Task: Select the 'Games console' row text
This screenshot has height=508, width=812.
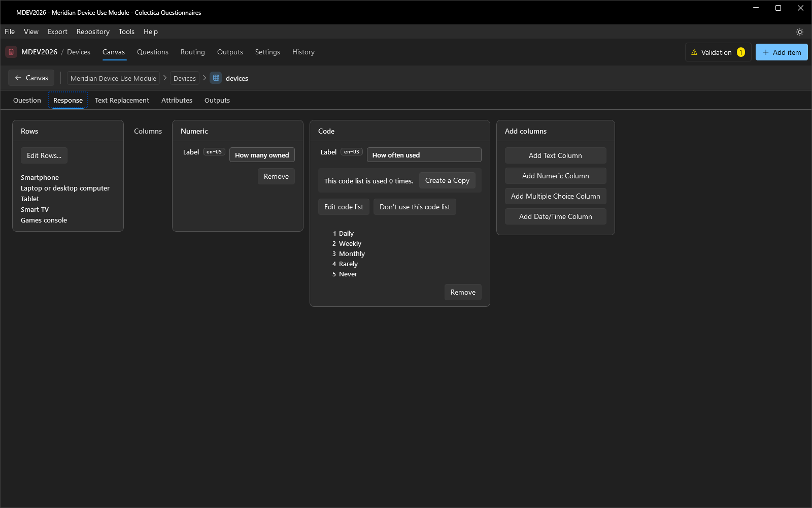Action: [44, 220]
